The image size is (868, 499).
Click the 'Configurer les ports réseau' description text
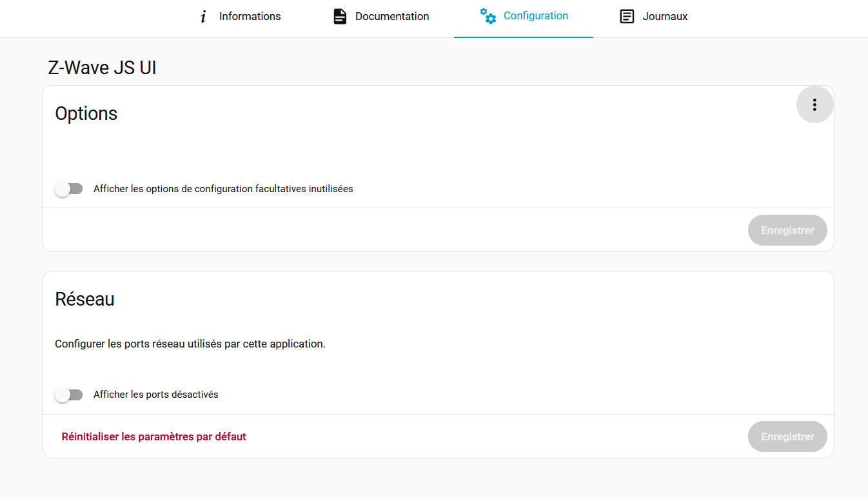point(190,344)
